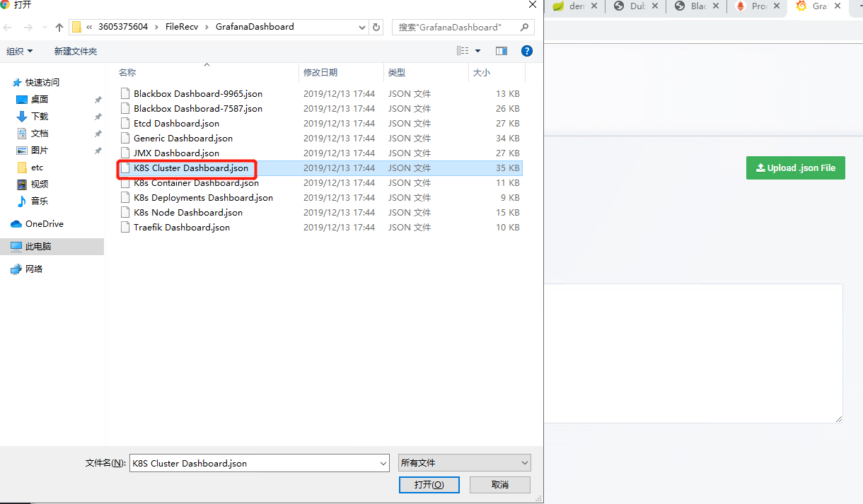Sort files by 修改日期 column header

[x=320, y=73]
